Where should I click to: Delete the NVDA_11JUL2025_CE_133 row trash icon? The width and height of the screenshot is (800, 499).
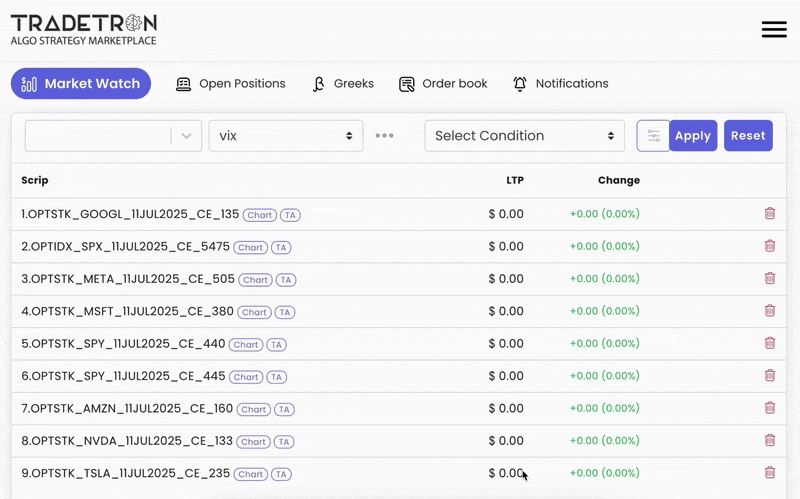click(770, 440)
